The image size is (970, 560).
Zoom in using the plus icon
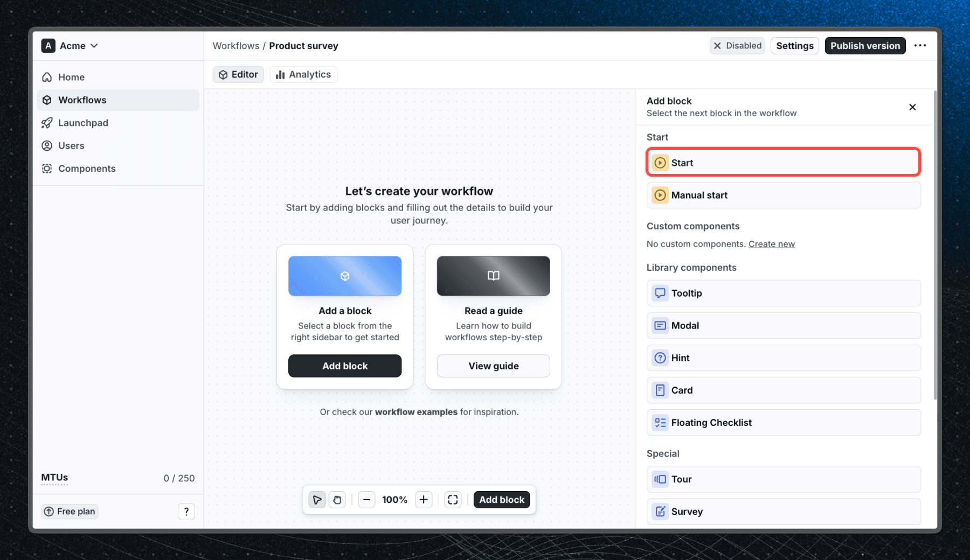coord(424,499)
